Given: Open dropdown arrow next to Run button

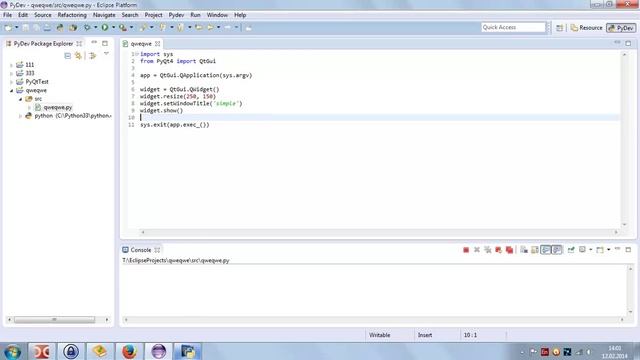Looking at the screenshot, I should pyautogui.click(x=113, y=27).
